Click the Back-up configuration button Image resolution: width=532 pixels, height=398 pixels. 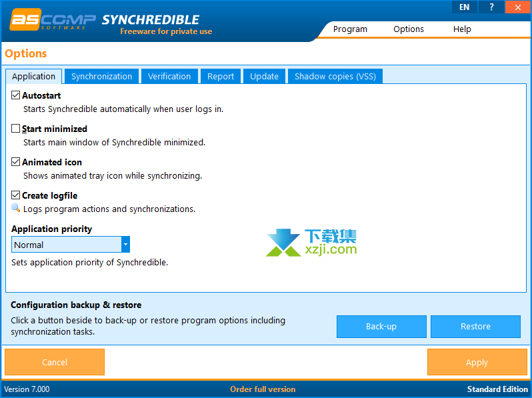[381, 327]
